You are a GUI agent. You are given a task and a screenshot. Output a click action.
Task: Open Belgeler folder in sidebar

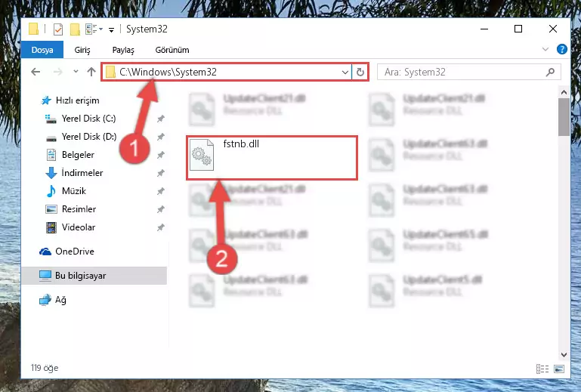tap(78, 155)
